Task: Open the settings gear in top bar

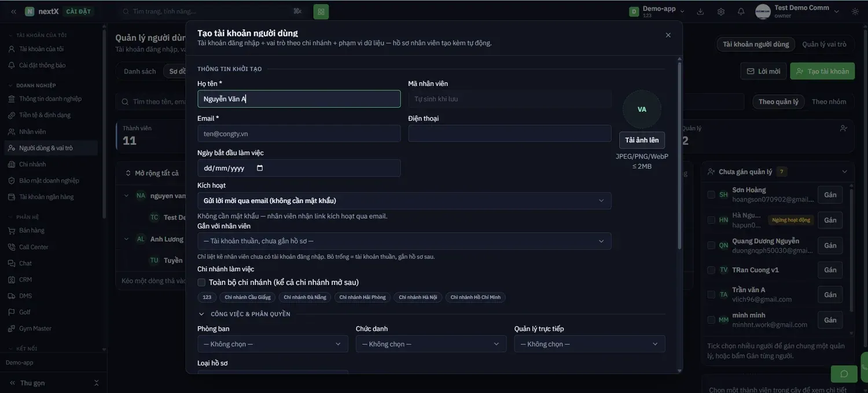Action: pyautogui.click(x=721, y=12)
